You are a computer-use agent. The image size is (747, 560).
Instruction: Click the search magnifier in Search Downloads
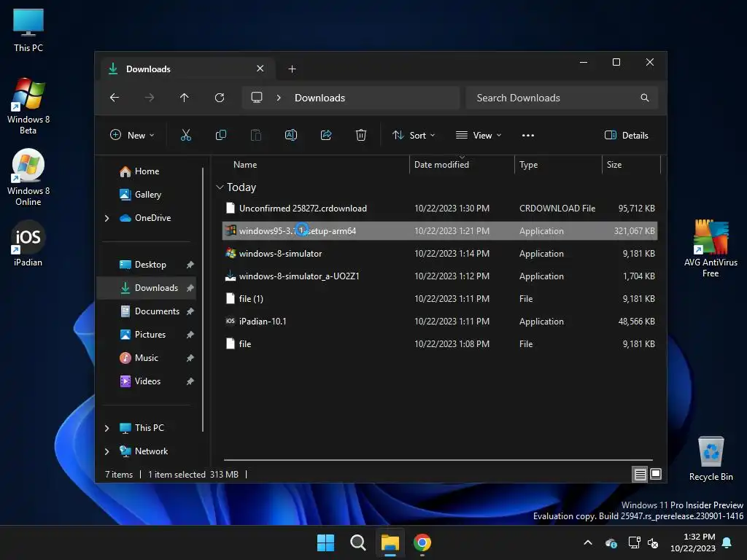[x=645, y=98]
